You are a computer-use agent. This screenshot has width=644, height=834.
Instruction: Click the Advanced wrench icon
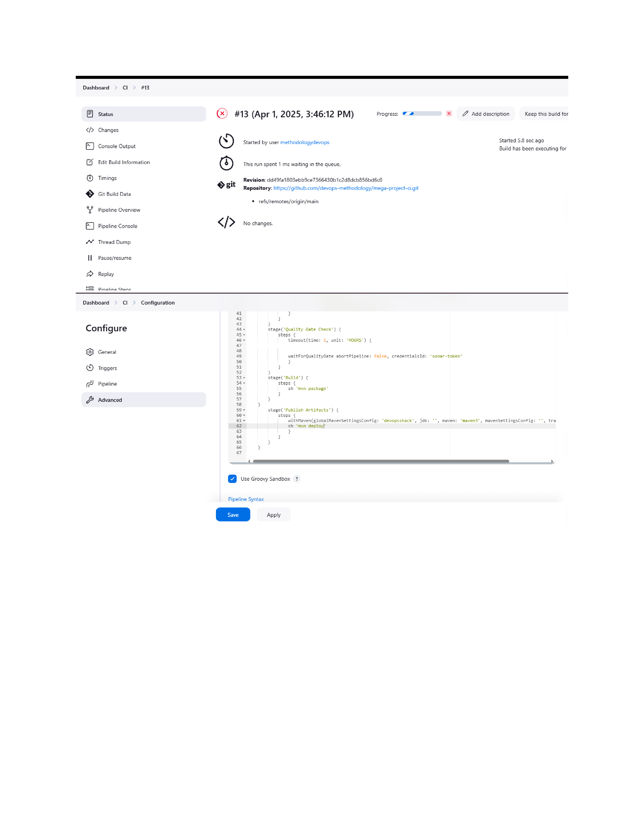tap(90, 400)
